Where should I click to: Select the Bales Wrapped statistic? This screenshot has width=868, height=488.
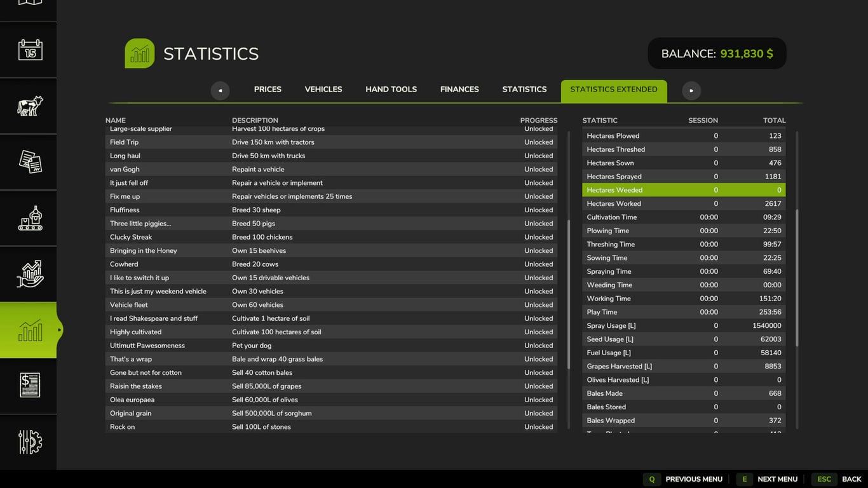(684, 421)
